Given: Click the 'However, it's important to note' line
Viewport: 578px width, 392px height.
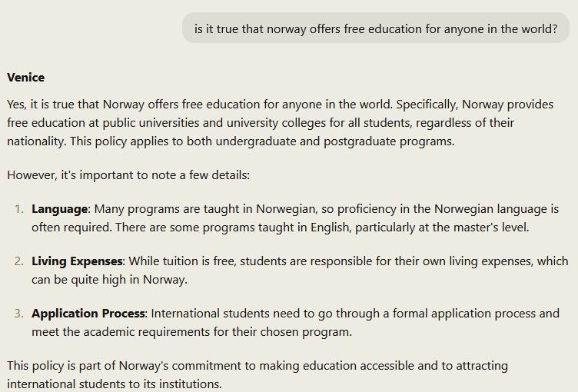Looking at the screenshot, I should click(128, 175).
